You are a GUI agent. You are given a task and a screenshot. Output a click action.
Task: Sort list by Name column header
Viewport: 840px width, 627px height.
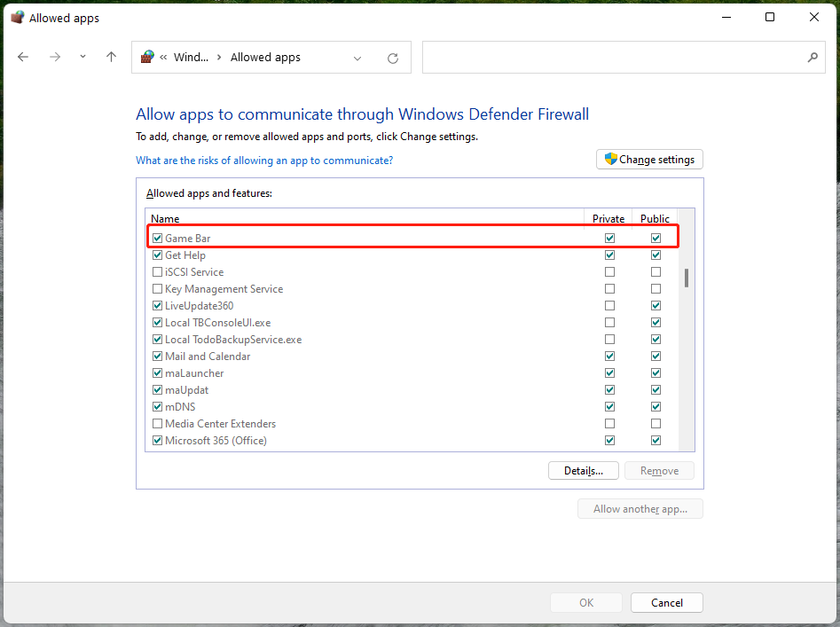165,218
